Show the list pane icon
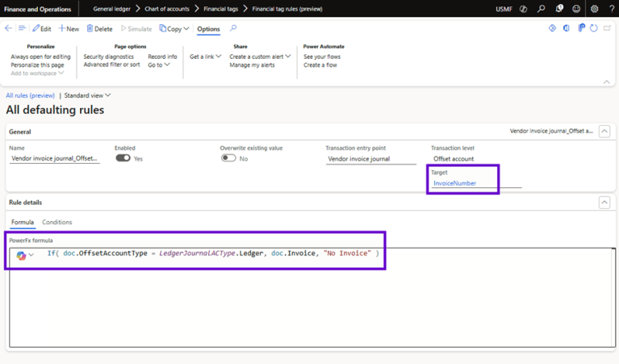Screen dimensions: 619x364 (x=22, y=28)
